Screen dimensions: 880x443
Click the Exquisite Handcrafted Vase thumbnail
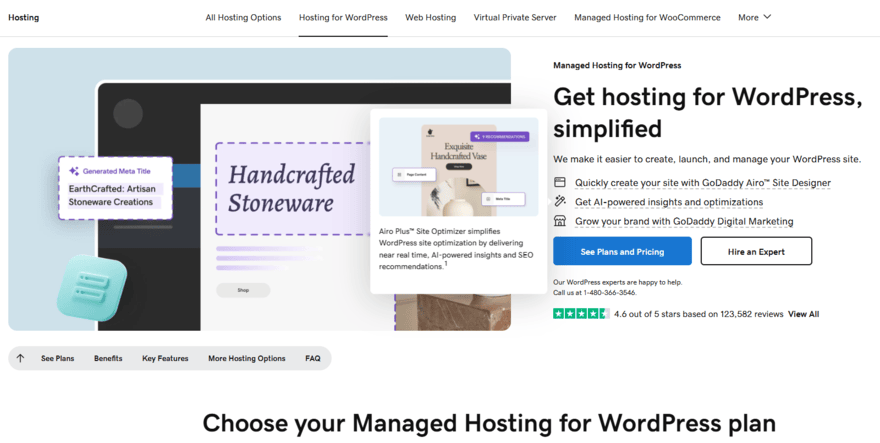(x=459, y=167)
